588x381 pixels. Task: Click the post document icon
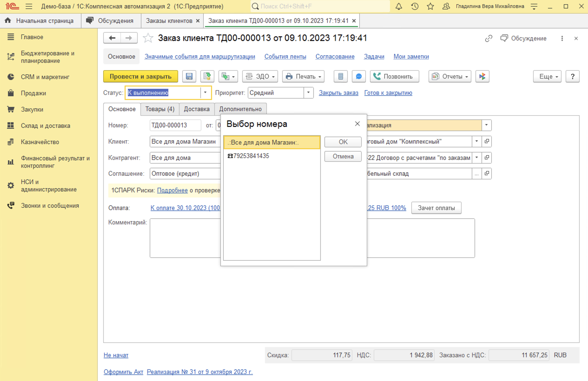point(207,77)
